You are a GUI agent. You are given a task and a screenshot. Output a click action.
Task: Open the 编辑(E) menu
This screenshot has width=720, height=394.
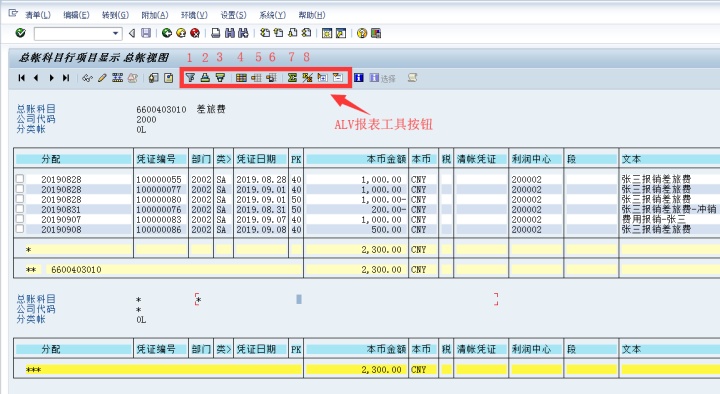76,15
